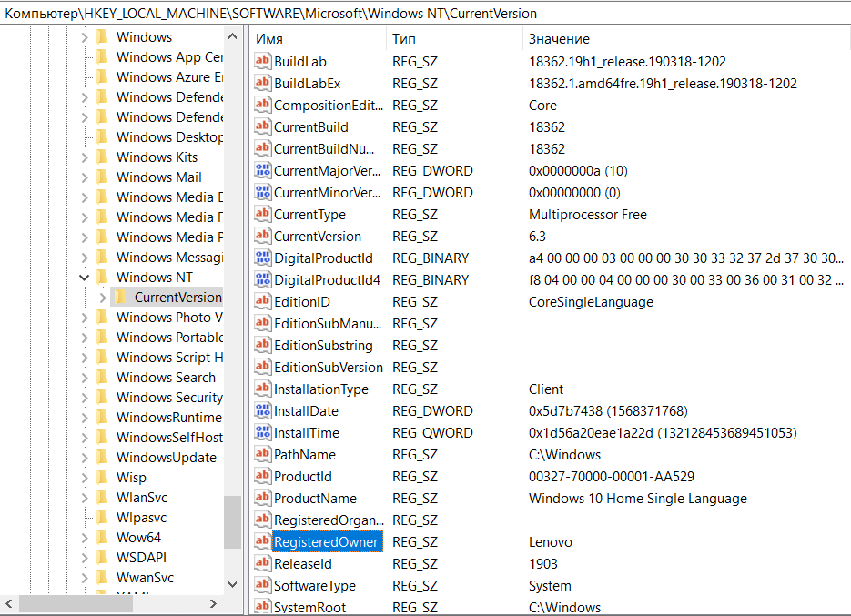Image resolution: width=851 pixels, height=616 pixels.
Task: Click the binary icon of DigitalProductId
Action: click(263, 258)
